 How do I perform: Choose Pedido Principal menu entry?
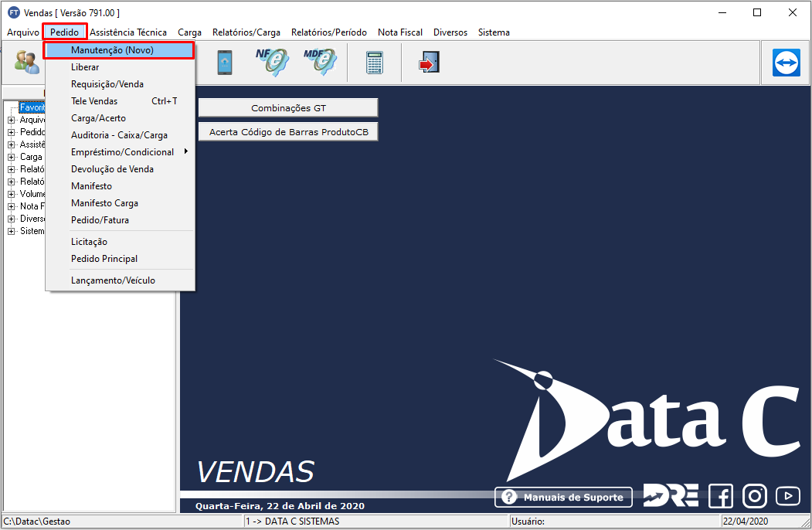click(120, 259)
